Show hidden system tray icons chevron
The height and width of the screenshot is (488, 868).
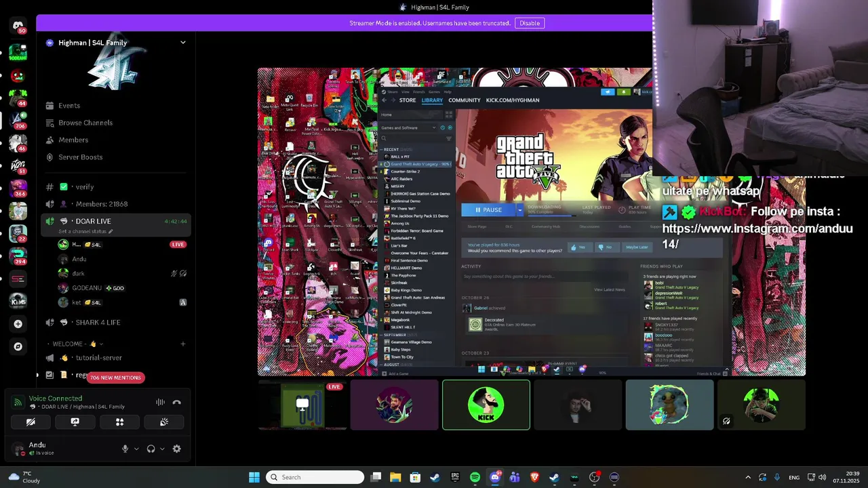tap(748, 477)
